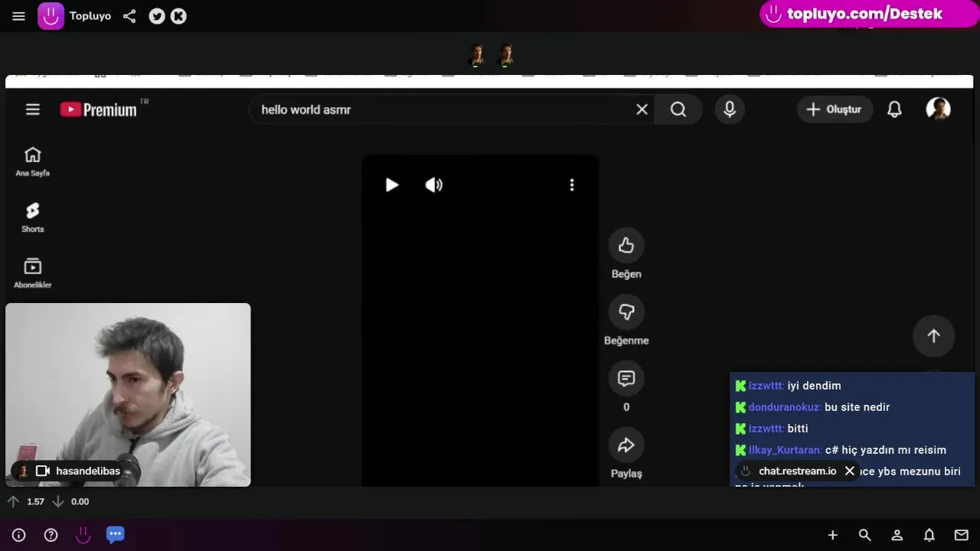Go to previous short with up arrow
The height and width of the screenshot is (551, 980).
pos(933,336)
